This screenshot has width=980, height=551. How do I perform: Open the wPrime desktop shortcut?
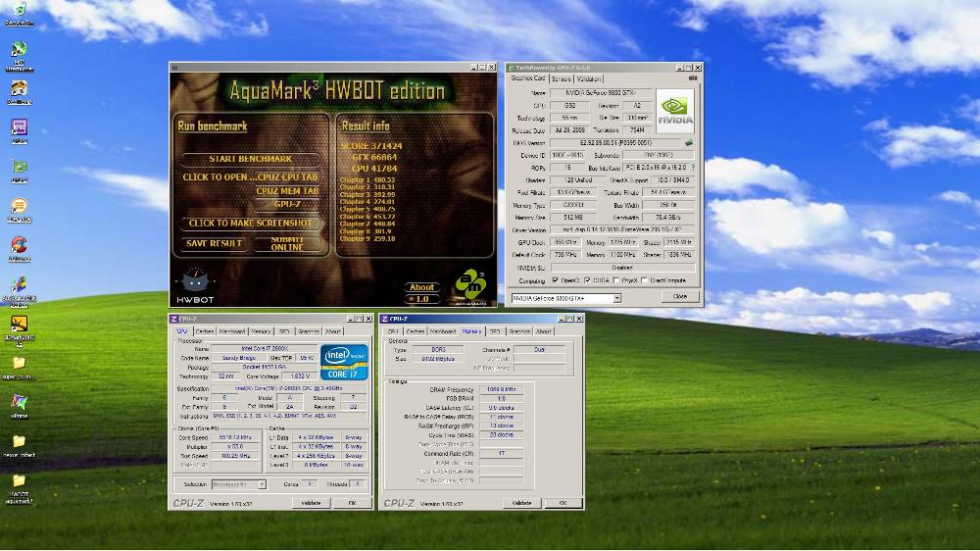[x=19, y=406]
